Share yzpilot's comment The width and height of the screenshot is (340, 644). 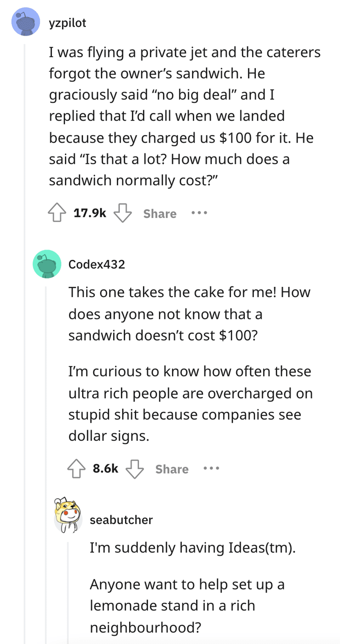pos(160,214)
